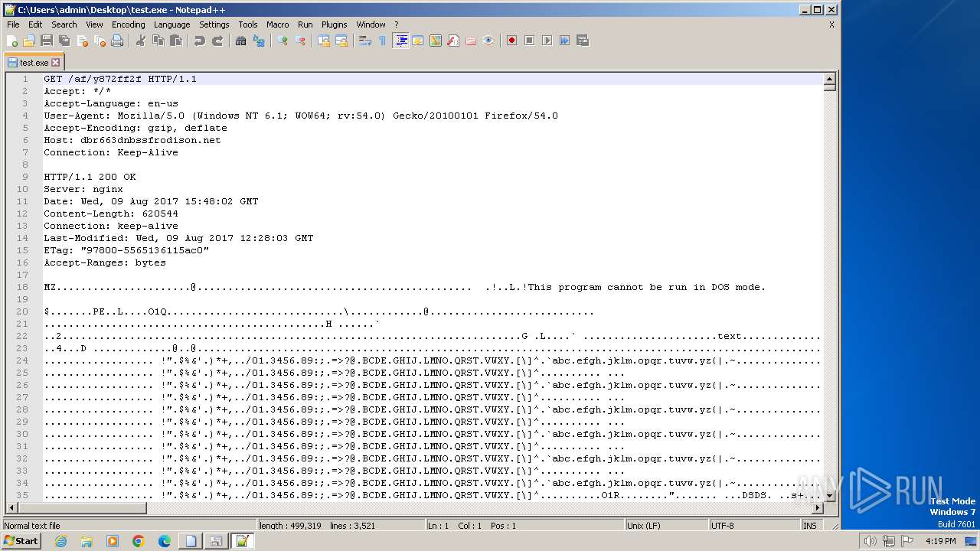Cut selection with the scissors icon

(x=141, y=41)
